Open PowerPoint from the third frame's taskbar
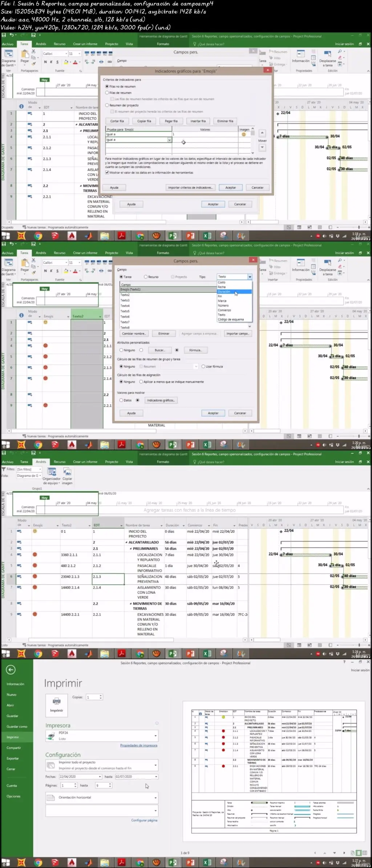 coord(190,654)
